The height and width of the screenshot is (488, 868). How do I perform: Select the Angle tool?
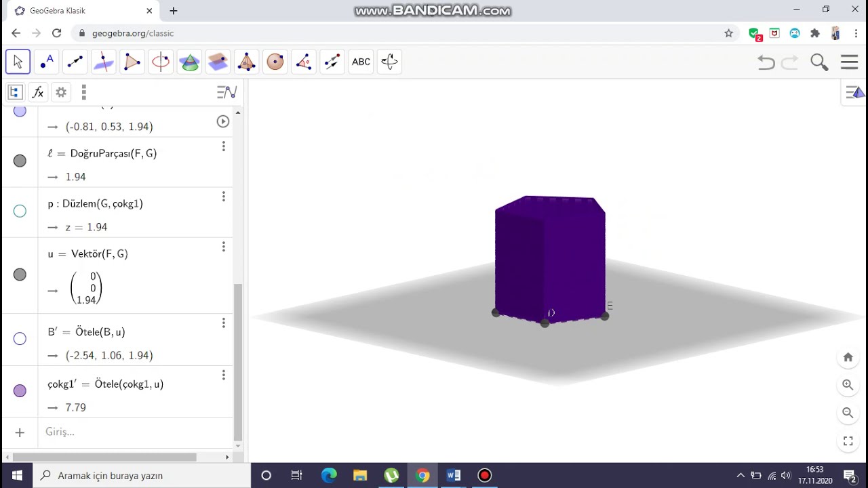click(x=303, y=62)
